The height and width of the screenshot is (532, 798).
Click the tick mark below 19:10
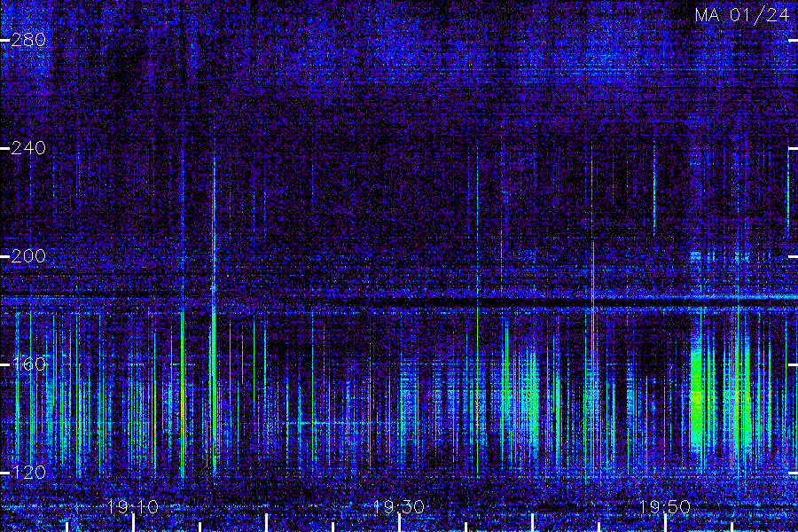coord(133,523)
